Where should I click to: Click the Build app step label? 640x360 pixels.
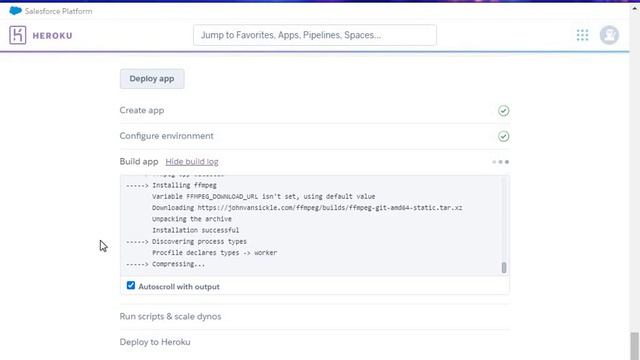click(x=139, y=162)
